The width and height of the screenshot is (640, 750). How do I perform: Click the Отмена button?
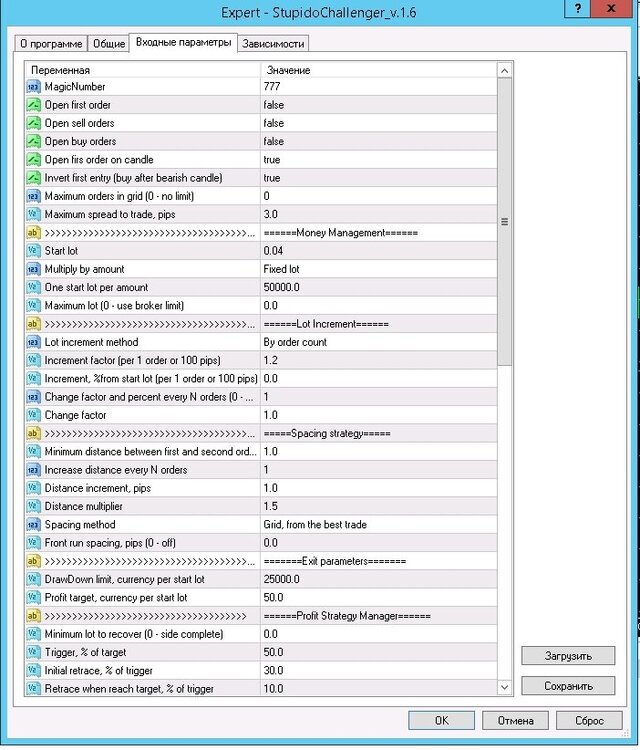point(515,720)
